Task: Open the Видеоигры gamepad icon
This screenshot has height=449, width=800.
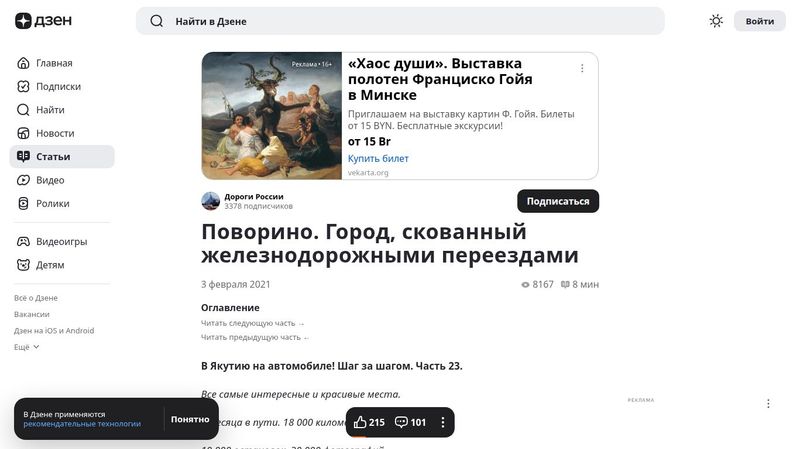Action: pos(23,241)
